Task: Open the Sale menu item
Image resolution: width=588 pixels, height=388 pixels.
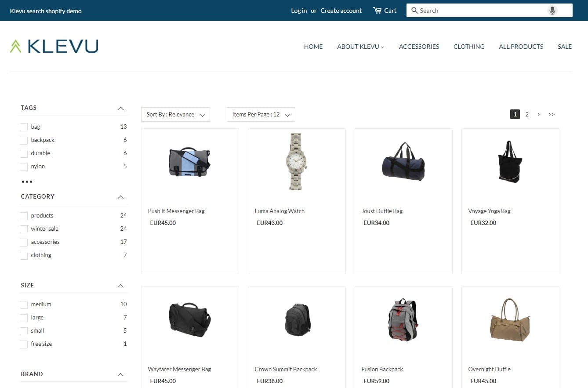Action: (x=565, y=47)
